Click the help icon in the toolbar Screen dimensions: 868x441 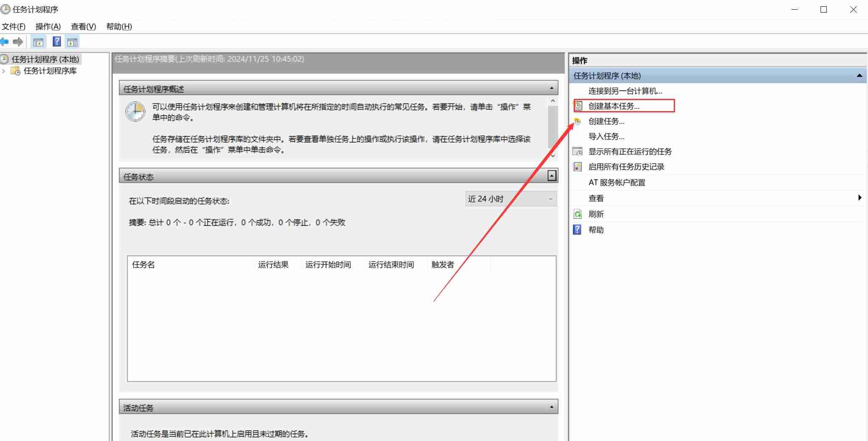pyautogui.click(x=56, y=41)
